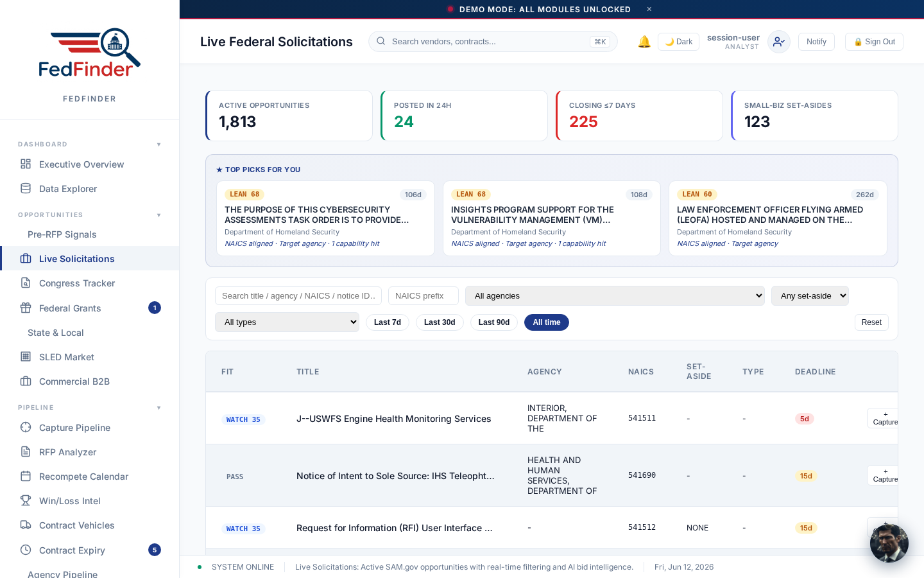Click the Notify button
924x578 pixels.
(x=816, y=42)
